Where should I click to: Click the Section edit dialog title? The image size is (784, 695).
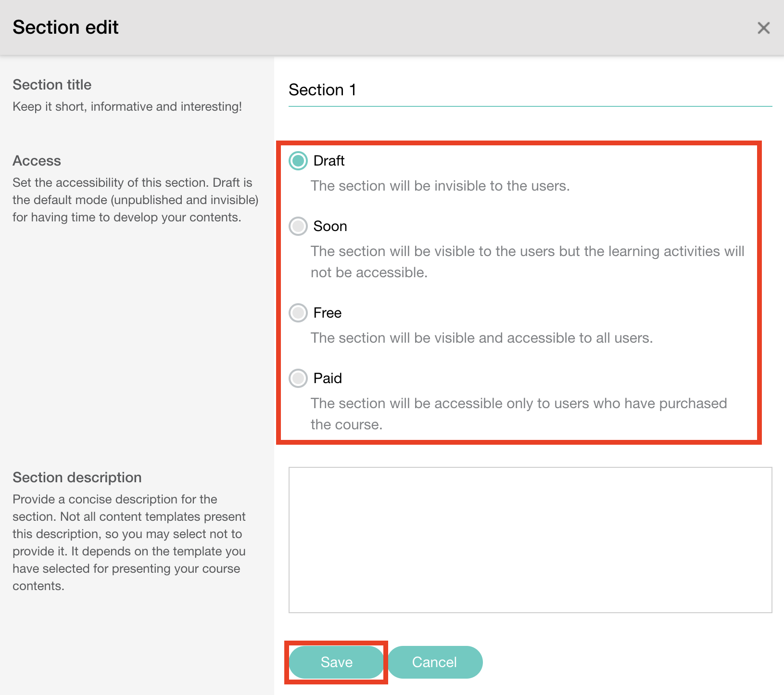(x=65, y=27)
